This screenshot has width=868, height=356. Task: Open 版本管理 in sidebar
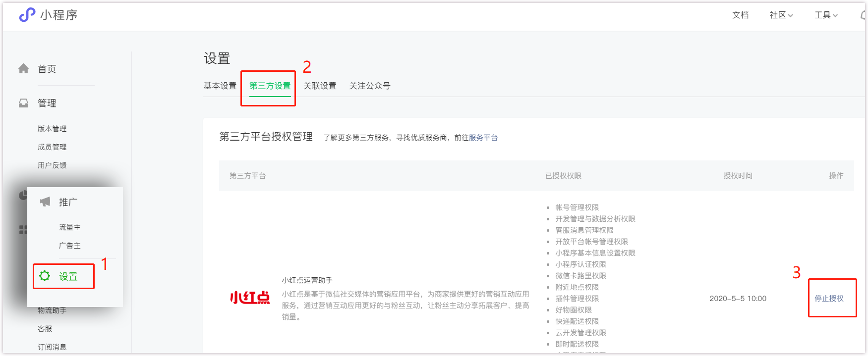coord(52,129)
